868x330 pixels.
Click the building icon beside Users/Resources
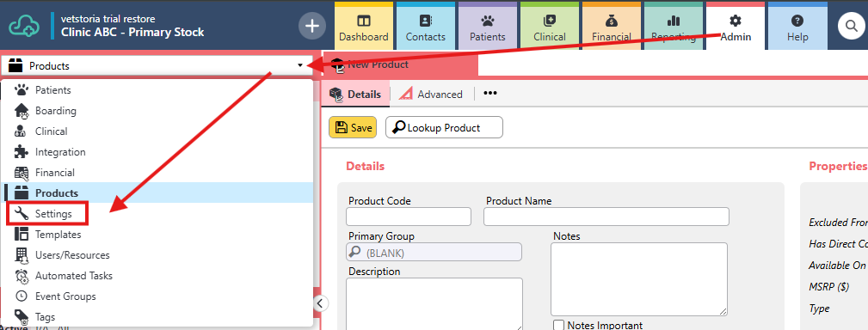pyautogui.click(x=21, y=255)
